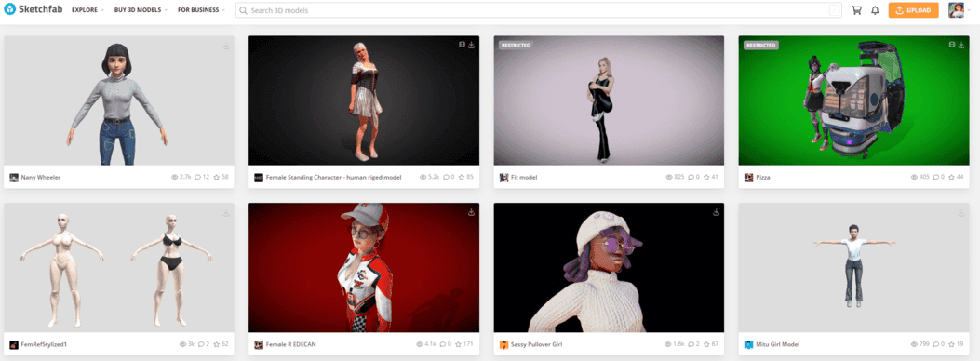Click the download icon on the Sassy Pullover Girl card
This screenshot has height=361, width=980.
click(717, 212)
